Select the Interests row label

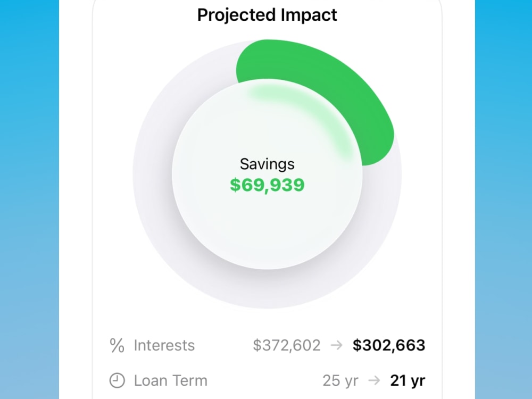pyautogui.click(x=164, y=345)
